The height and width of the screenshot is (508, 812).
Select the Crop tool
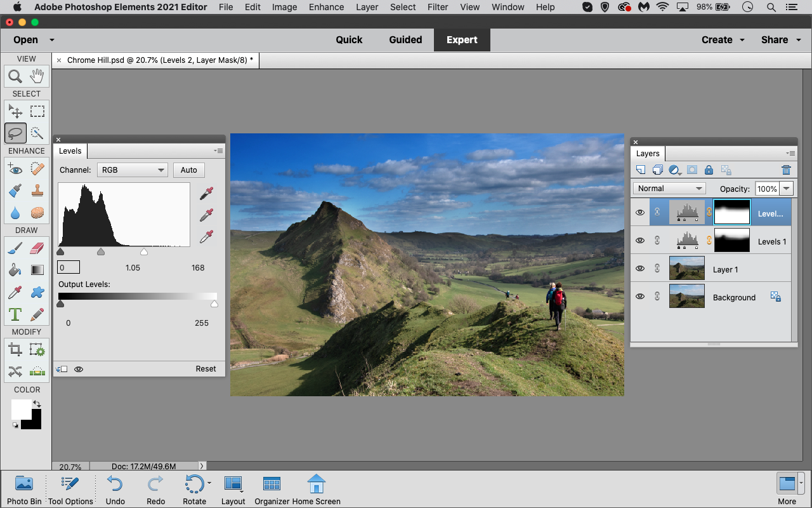coord(15,350)
